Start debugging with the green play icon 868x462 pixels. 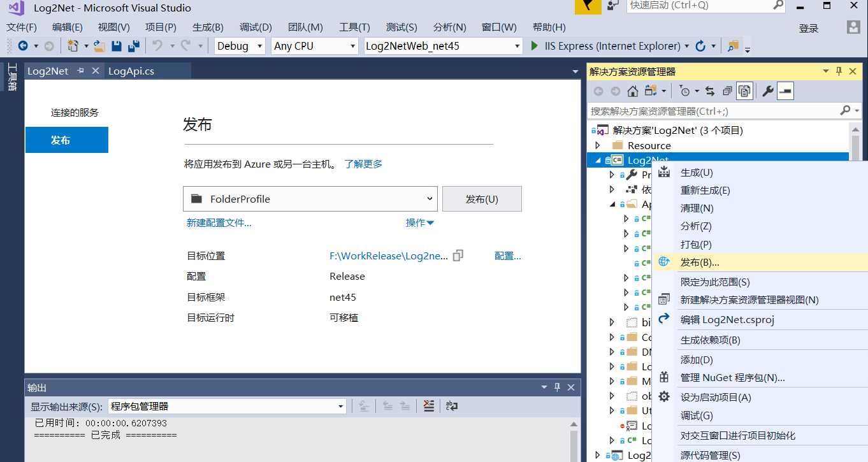tap(535, 46)
